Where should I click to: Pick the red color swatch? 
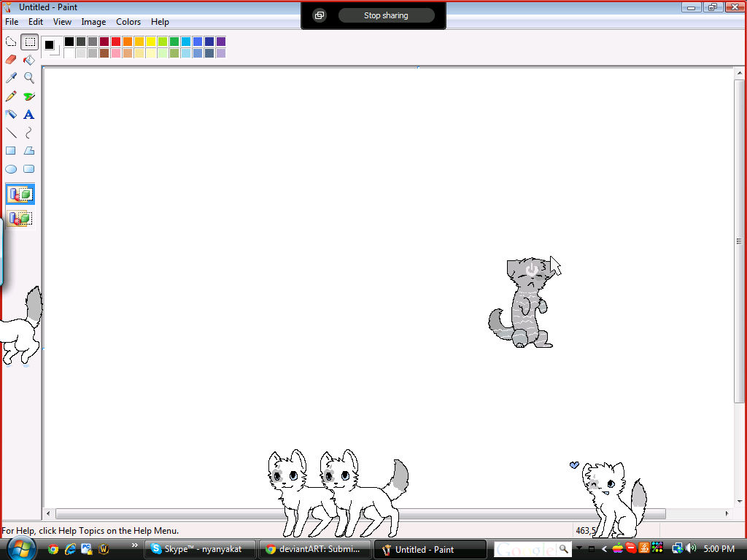coord(116,42)
